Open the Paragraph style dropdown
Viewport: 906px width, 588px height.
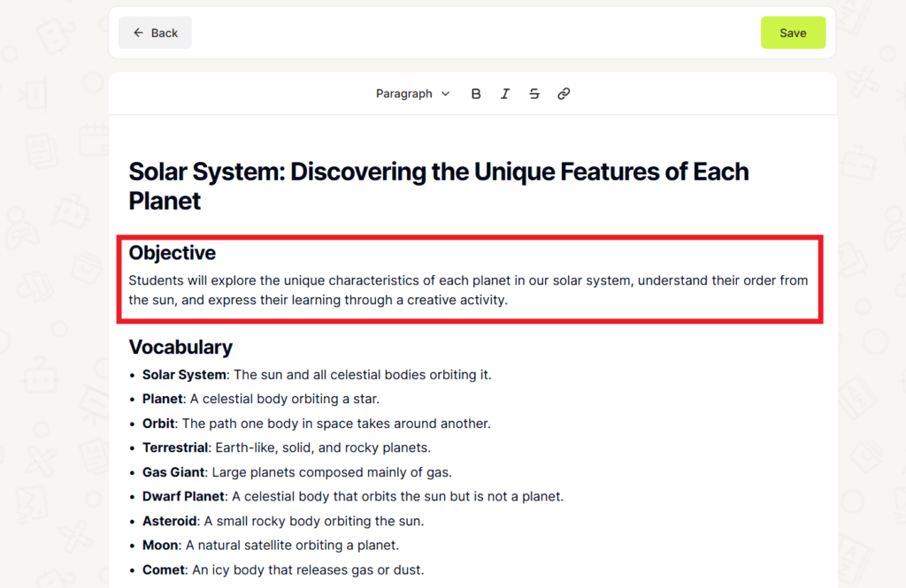tap(405, 93)
